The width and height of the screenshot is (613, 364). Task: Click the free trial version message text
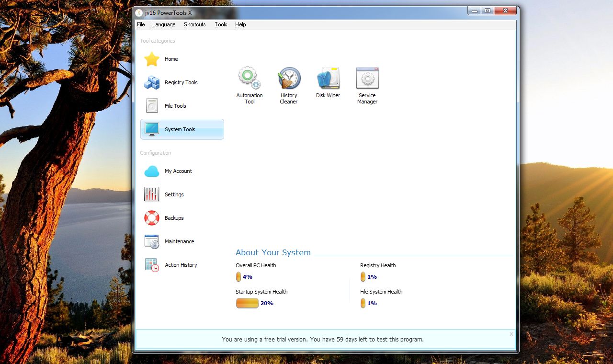tap(323, 339)
